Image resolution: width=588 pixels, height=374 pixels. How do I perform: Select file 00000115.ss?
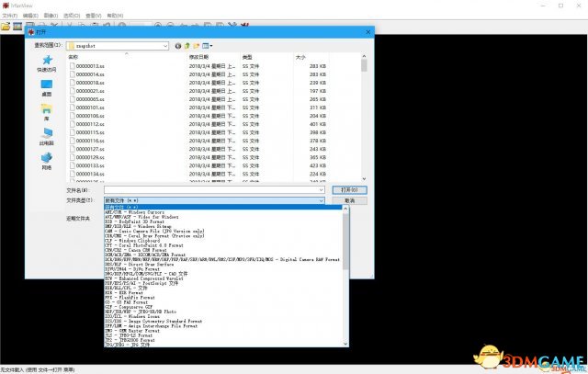coord(86,132)
